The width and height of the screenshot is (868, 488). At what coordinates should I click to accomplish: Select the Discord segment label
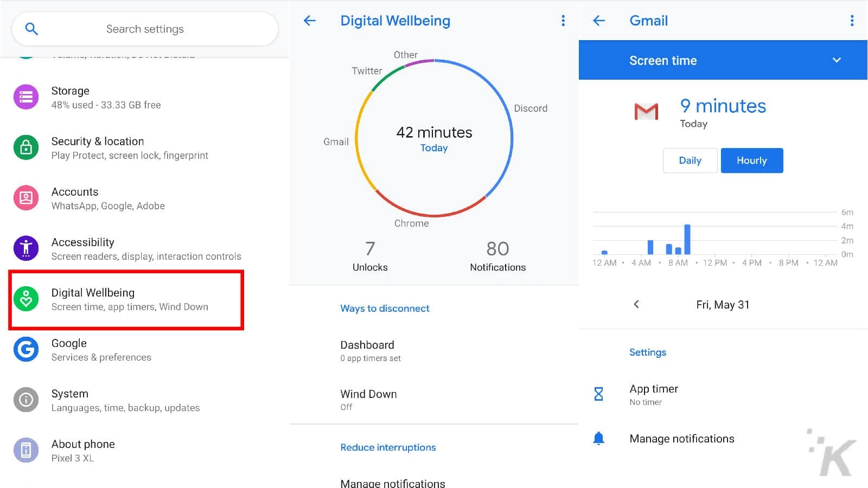click(531, 108)
